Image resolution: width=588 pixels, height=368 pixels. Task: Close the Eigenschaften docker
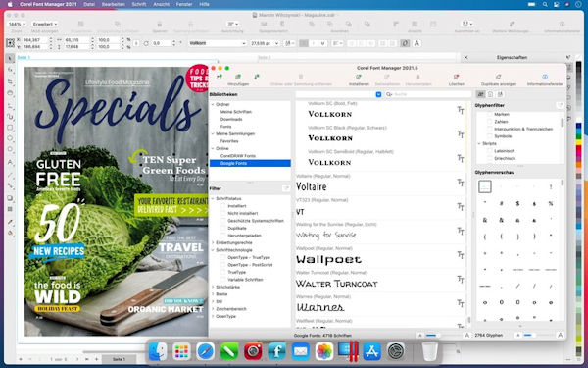(465, 58)
